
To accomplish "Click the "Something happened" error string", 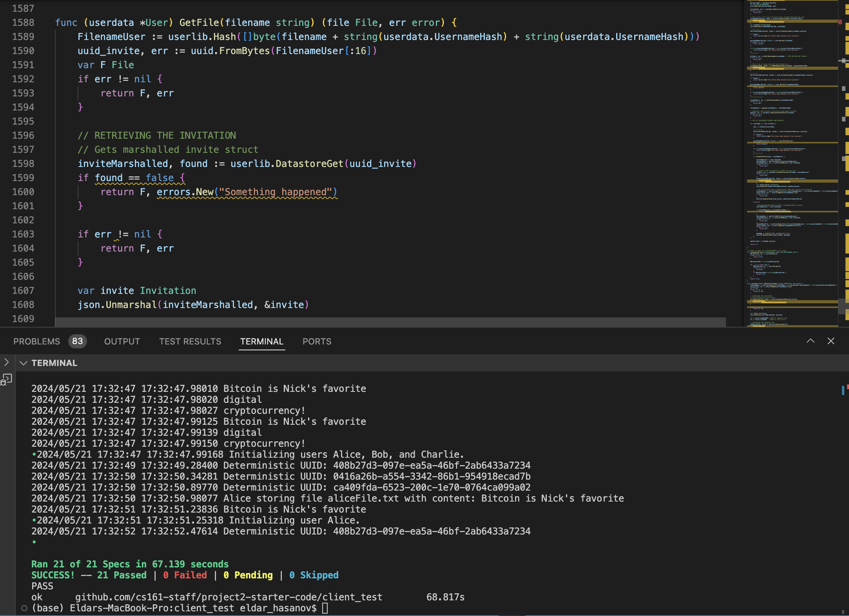I will tap(276, 192).
